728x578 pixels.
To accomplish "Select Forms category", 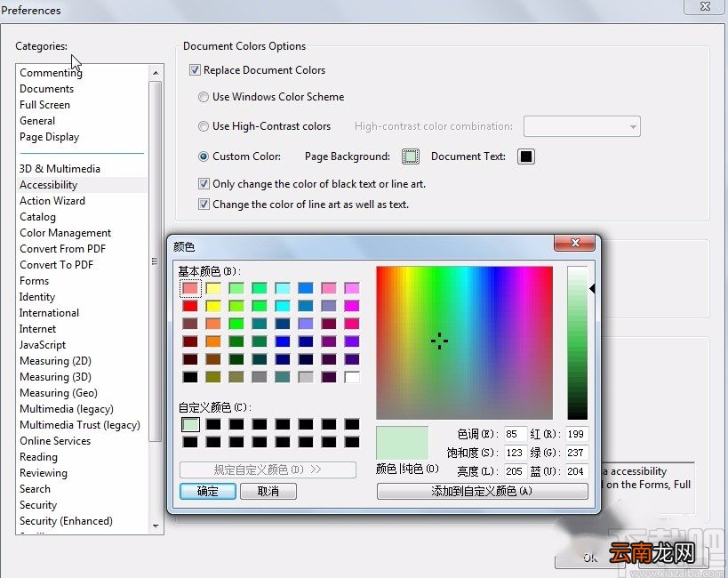I will 34,281.
